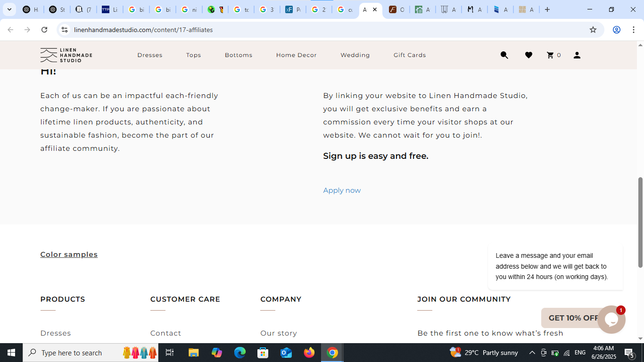View site information icon in address bar
Image resolution: width=644 pixels, height=362 pixels.
[x=65, y=30]
